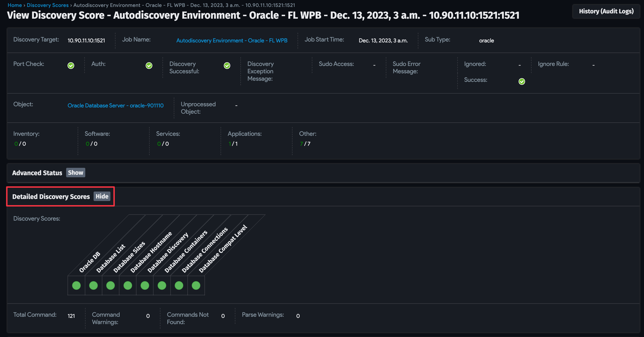Click the Database Discovery green status dot
644x337 pixels.
(x=145, y=285)
